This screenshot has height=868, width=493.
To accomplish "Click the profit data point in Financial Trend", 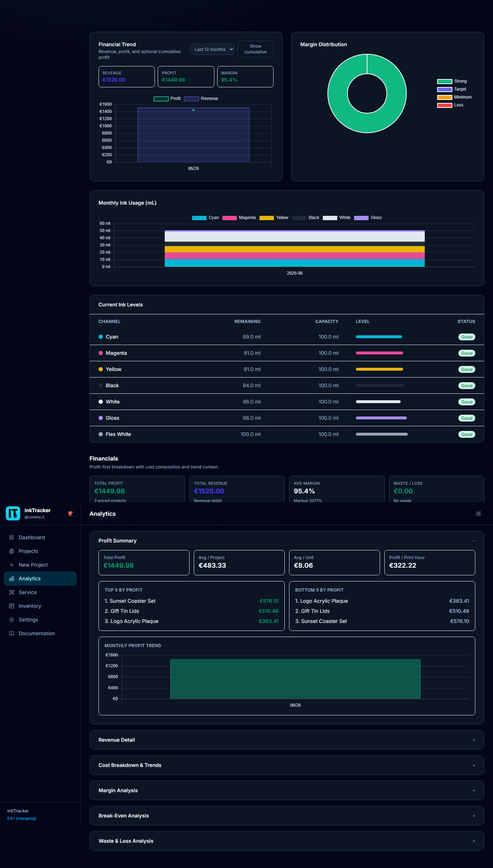I will (193, 110).
